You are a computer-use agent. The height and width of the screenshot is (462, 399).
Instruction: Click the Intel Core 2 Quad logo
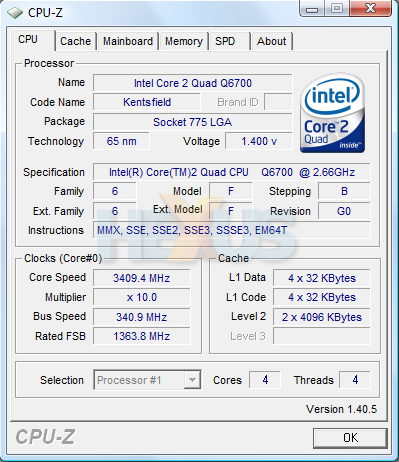(x=333, y=113)
